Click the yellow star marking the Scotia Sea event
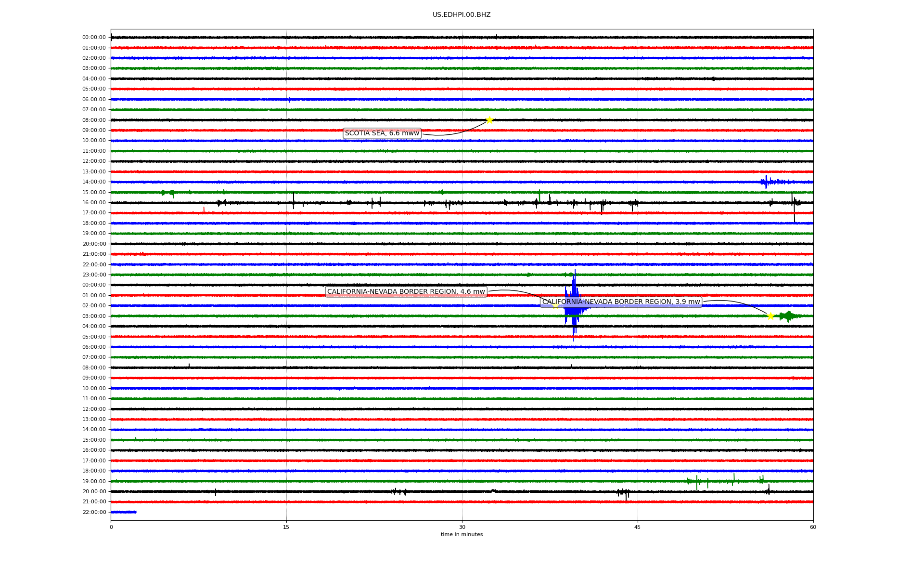 click(489, 120)
